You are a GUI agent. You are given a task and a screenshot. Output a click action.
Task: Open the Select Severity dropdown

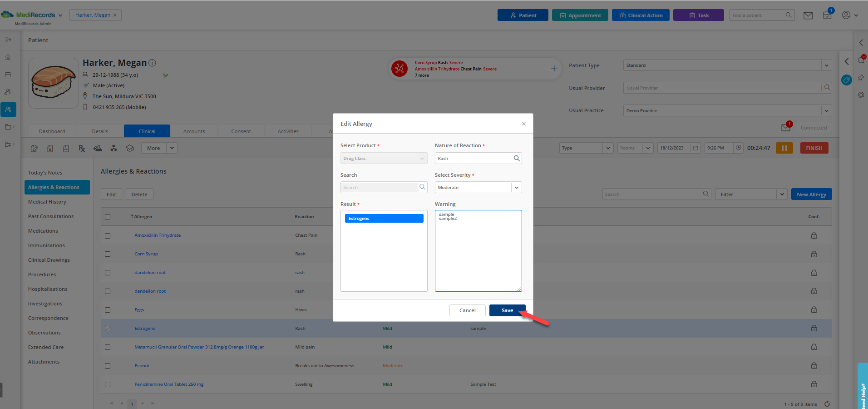pyautogui.click(x=478, y=187)
